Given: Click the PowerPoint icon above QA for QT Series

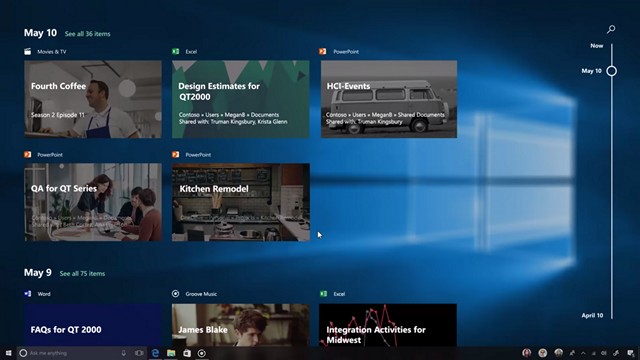Looking at the screenshot, I should coord(27,154).
